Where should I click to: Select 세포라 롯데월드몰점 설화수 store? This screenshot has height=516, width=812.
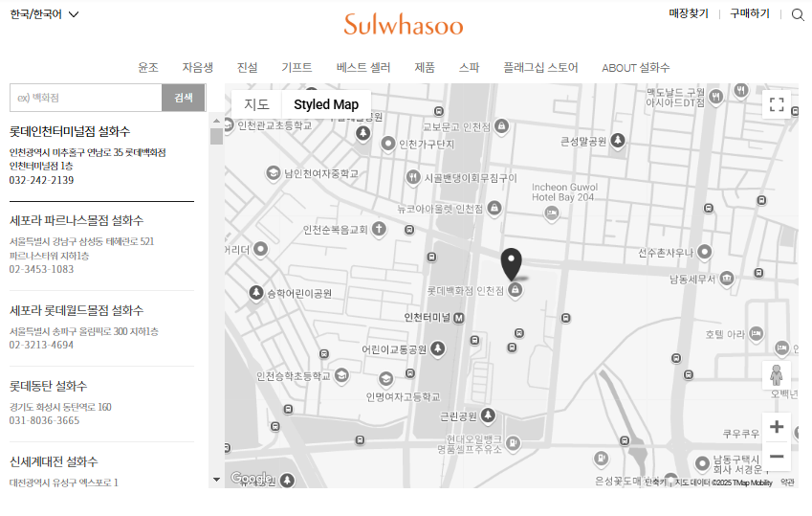coord(77,310)
